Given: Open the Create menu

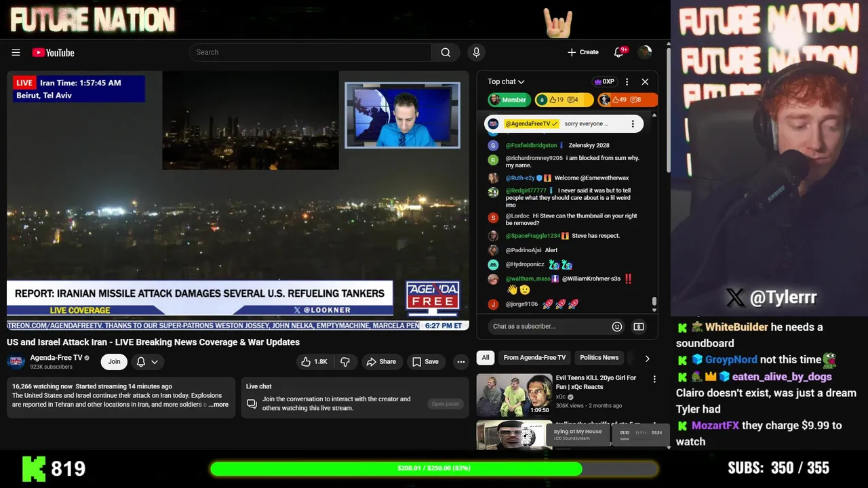Looking at the screenshot, I should pyautogui.click(x=583, y=52).
